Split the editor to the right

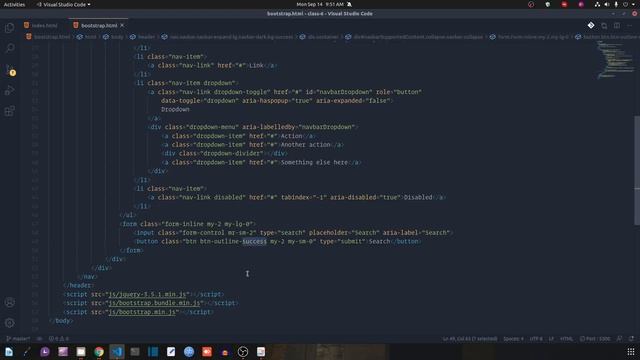(617, 26)
